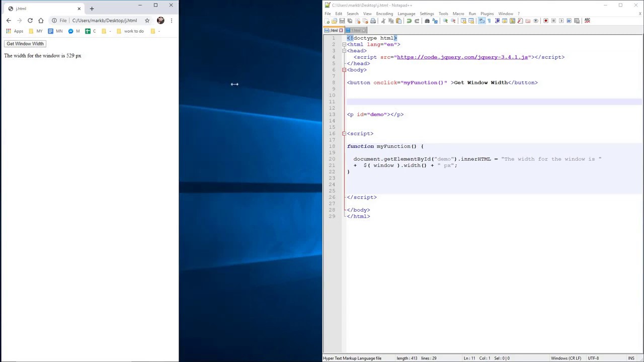Click the 'Ln : 11' status bar entry
This screenshot has width=644, height=362.
tap(469, 358)
